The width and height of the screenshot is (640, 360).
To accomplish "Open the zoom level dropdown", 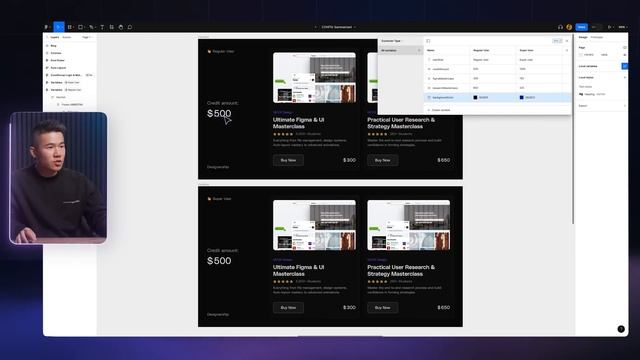I will pyautogui.click(x=622, y=27).
